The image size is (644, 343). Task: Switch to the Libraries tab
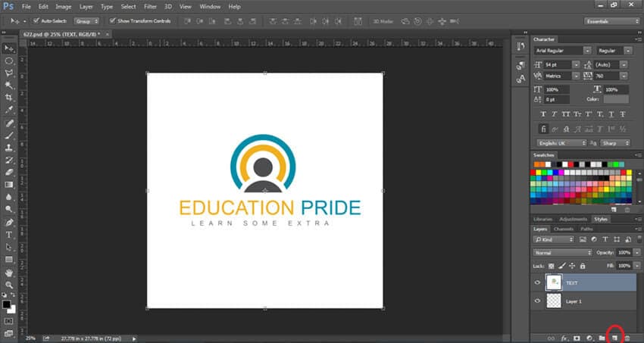coord(543,219)
